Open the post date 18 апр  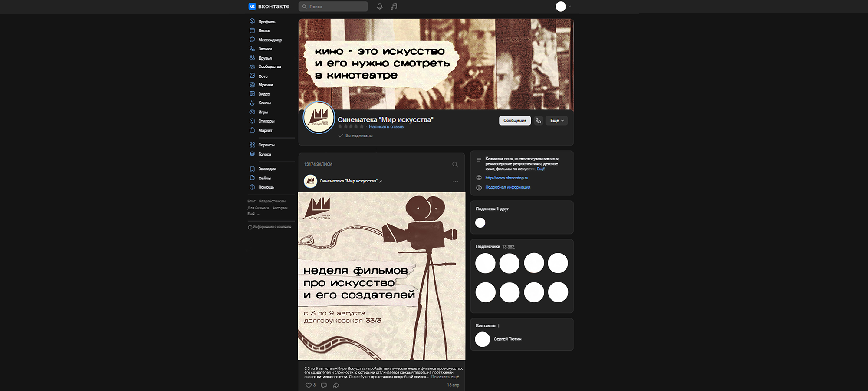click(x=453, y=385)
